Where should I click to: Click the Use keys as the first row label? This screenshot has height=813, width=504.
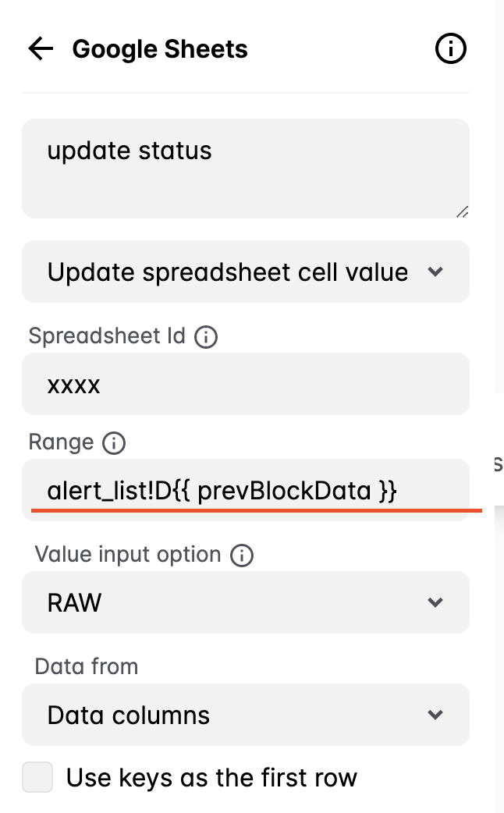pos(212,777)
